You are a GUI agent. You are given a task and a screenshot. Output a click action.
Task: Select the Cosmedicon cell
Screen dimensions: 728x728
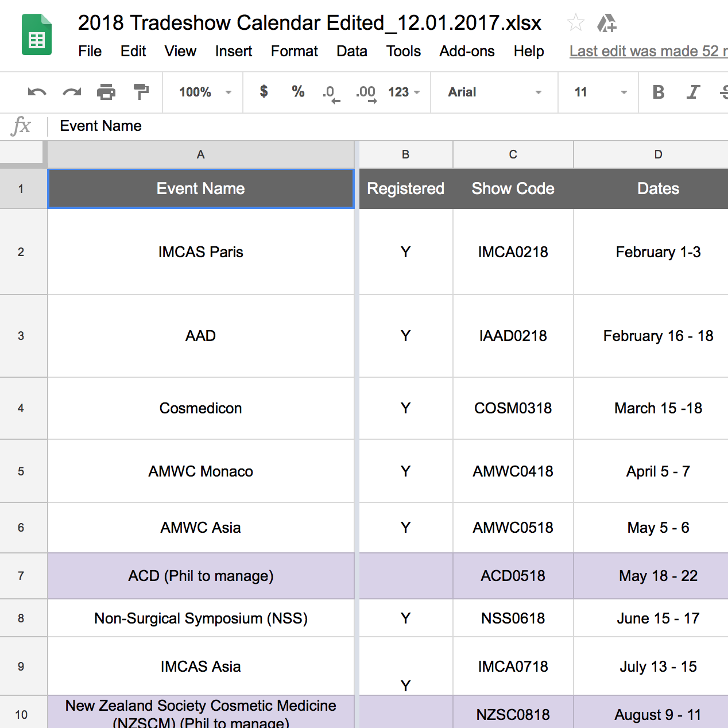(x=200, y=408)
